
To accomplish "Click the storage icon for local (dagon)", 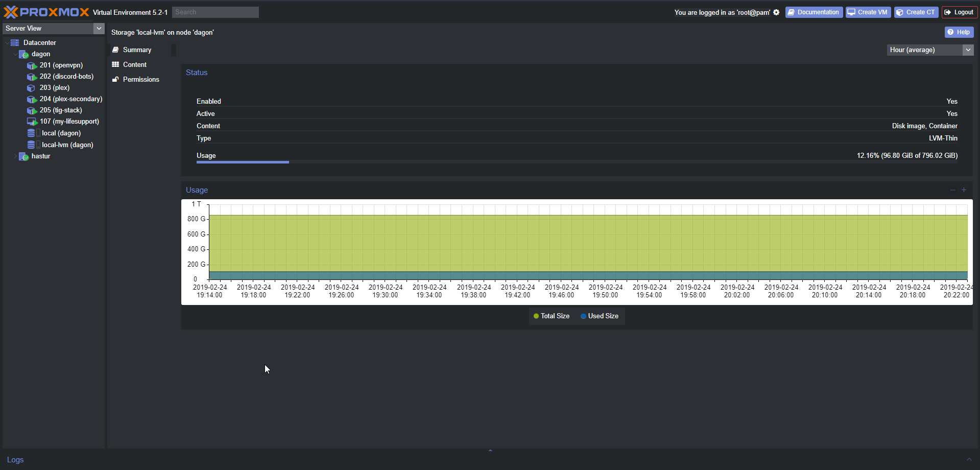I will (x=32, y=133).
